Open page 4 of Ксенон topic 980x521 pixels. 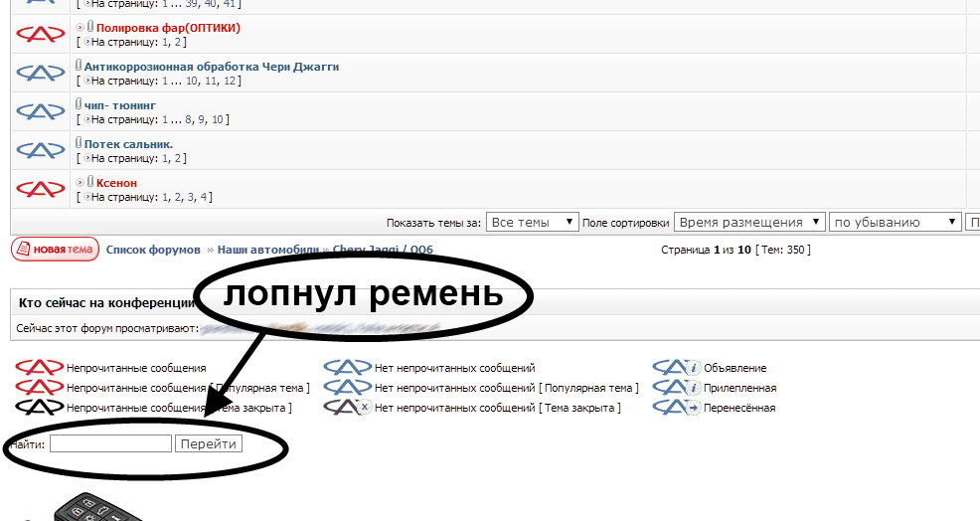(x=203, y=198)
